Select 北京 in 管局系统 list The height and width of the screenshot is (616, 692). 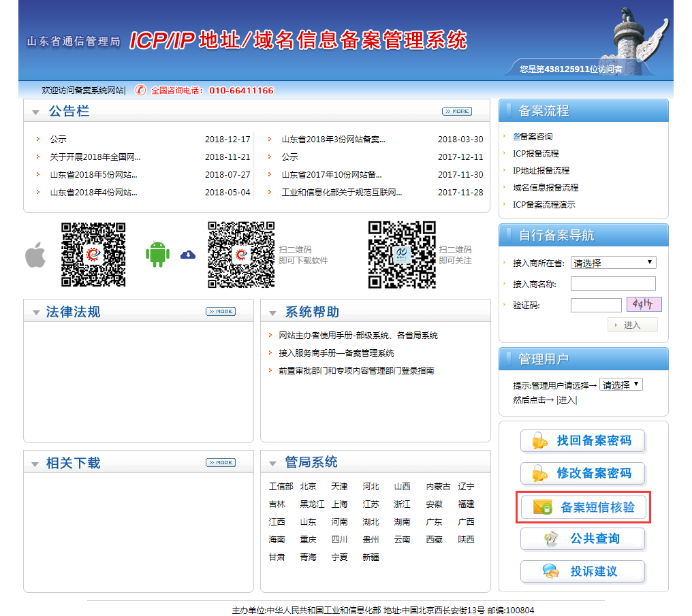[308, 487]
